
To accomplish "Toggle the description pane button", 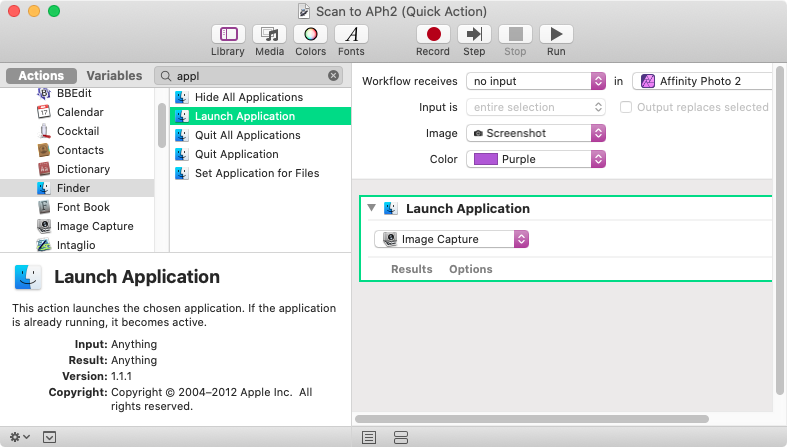I will [49, 437].
